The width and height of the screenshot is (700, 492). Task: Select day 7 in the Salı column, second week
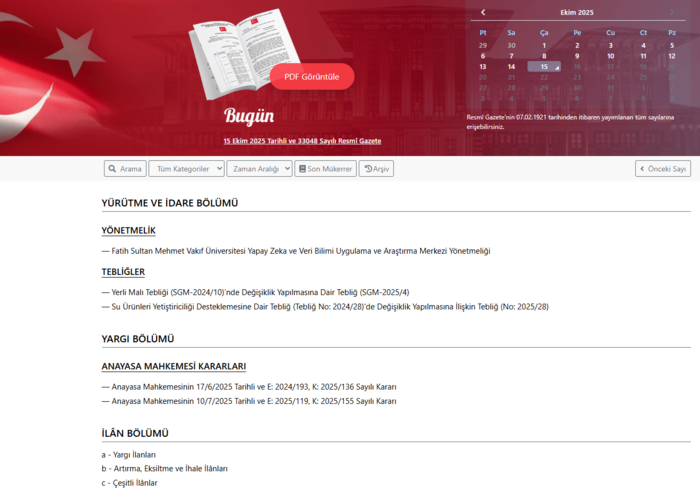(x=511, y=56)
